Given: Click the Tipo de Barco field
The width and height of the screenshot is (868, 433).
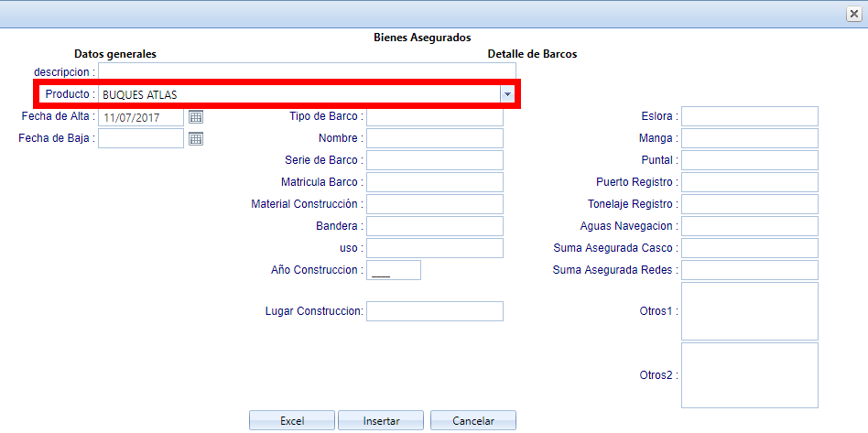Looking at the screenshot, I should coord(434,116).
